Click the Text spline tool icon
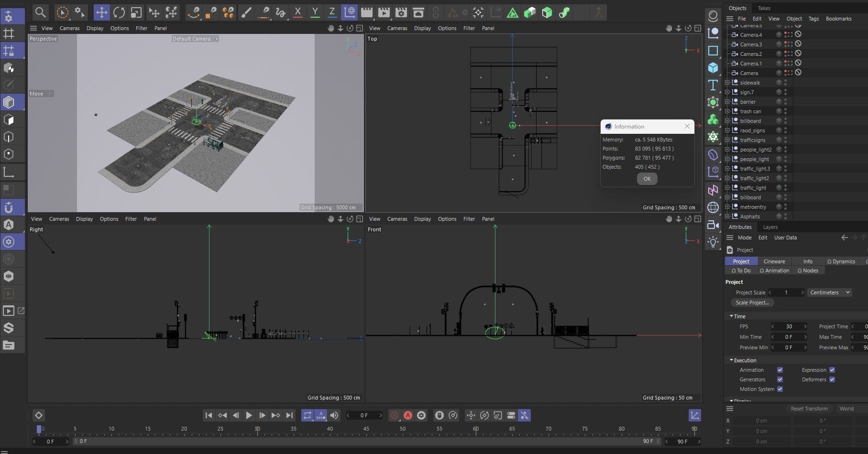Image resolution: width=868 pixels, height=454 pixels. (x=713, y=85)
